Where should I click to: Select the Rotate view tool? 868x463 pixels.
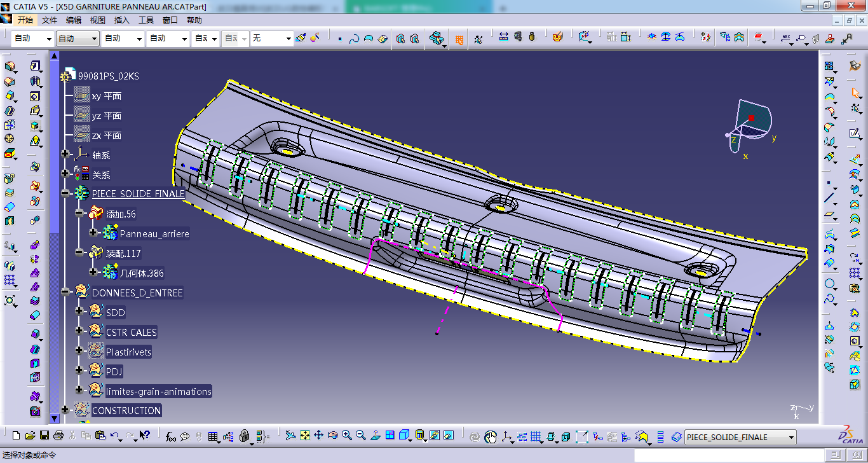click(332, 436)
